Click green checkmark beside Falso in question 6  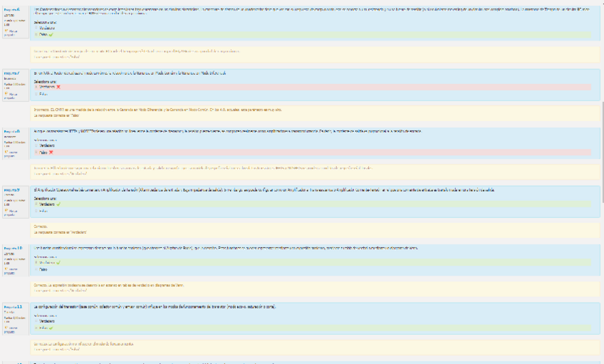pos(51,35)
